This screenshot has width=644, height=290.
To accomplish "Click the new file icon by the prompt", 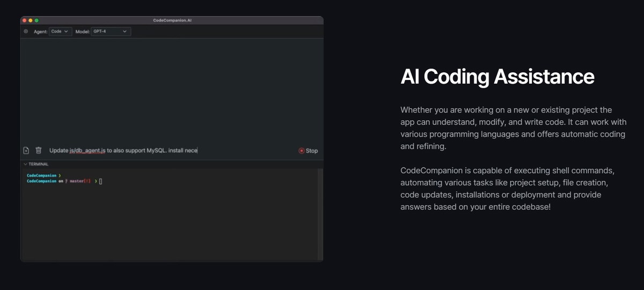I will point(26,151).
